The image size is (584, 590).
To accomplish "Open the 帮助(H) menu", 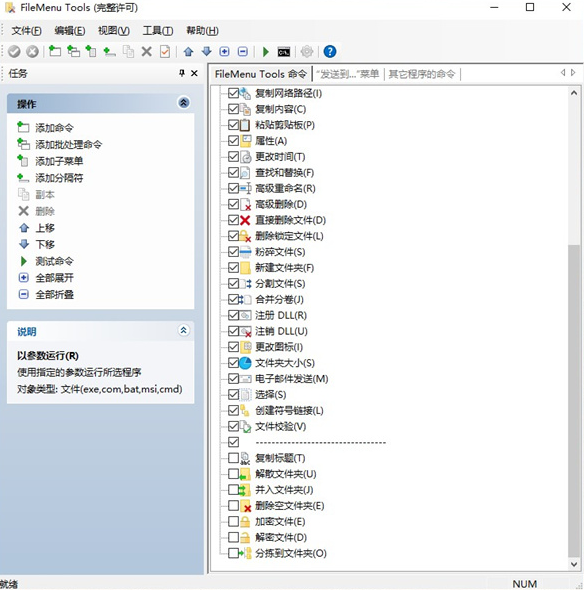I will (202, 30).
